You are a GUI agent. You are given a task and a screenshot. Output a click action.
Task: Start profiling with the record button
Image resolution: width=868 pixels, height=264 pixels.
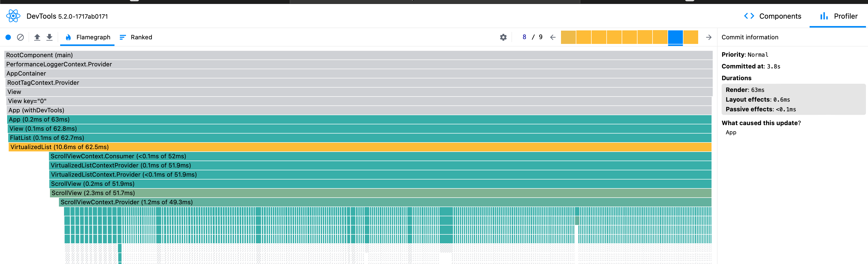click(8, 37)
